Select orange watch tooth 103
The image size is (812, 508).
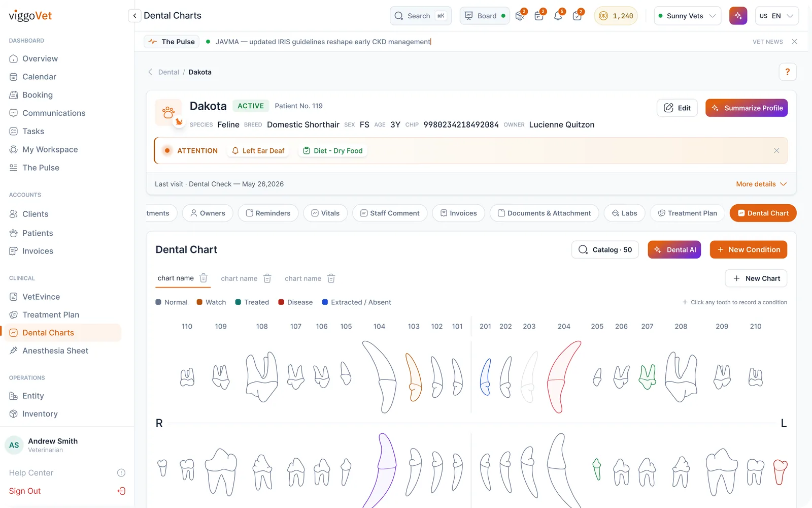pyautogui.click(x=413, y=377)
